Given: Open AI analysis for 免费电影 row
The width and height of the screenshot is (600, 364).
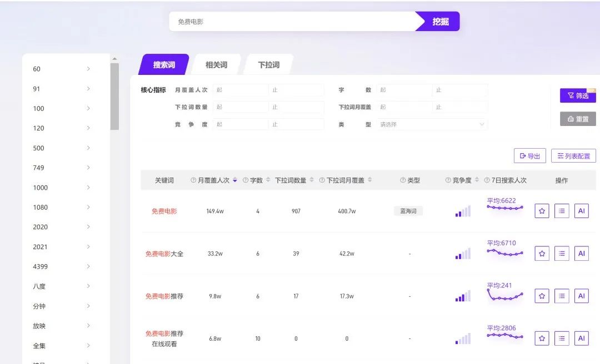Looking at the screenshot, I should point(582,211).
